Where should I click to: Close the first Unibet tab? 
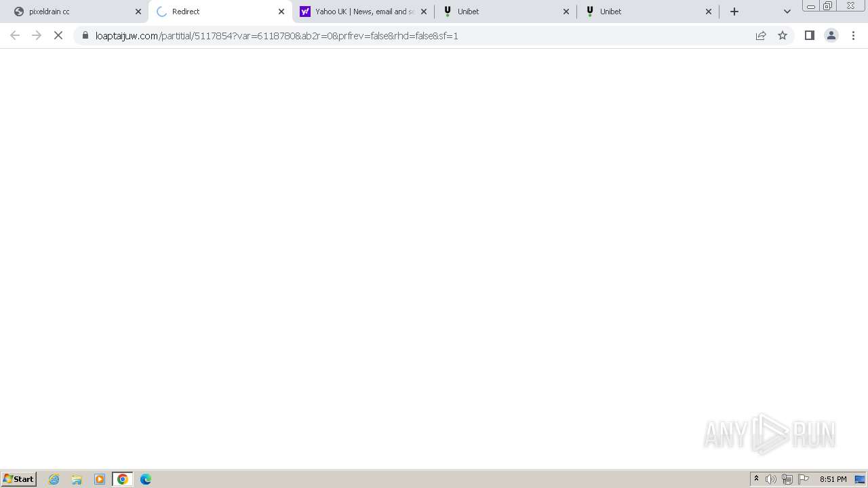[x=566, y=12]
